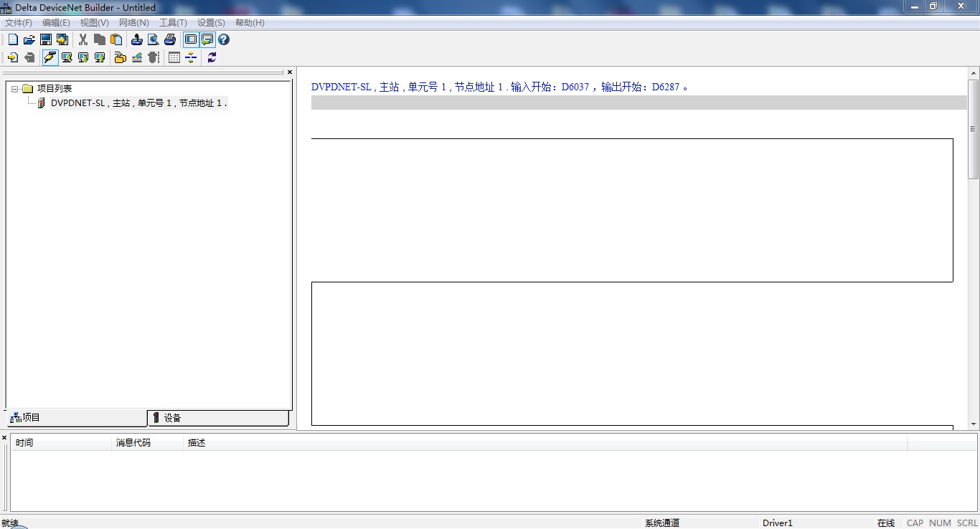Save the project using the floppy icon
980x529 pixels.
point(46,40)
